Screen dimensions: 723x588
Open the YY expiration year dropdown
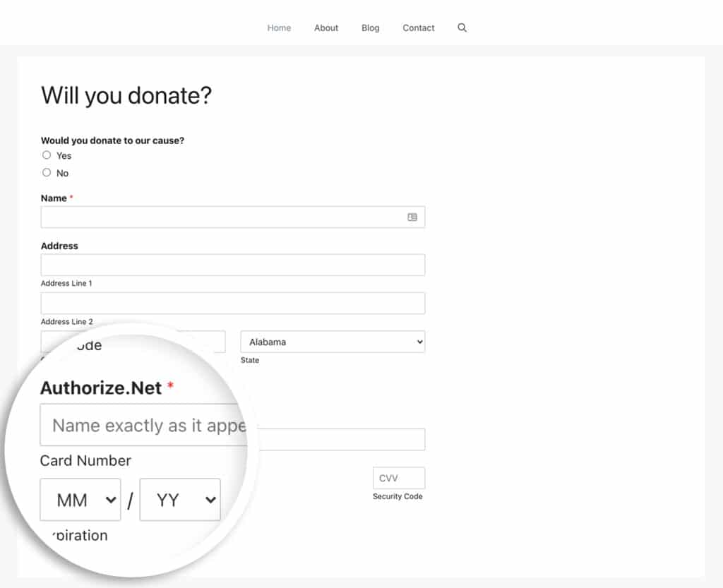tap(180, 499)
